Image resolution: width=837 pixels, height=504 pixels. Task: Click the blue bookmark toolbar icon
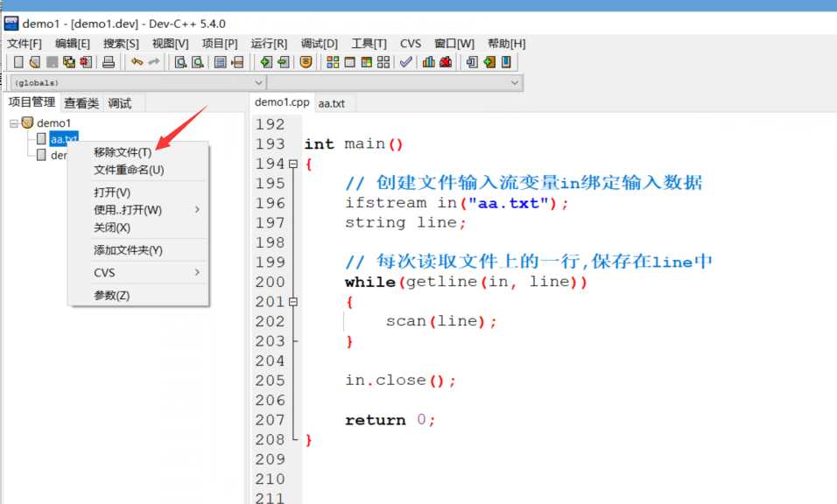[506, 62]
